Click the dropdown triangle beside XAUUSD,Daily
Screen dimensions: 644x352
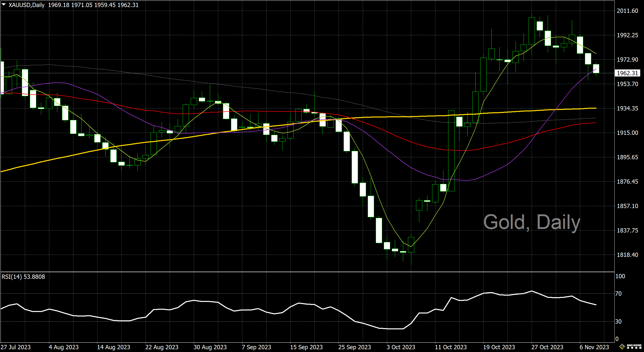click(x=4, y=5)
